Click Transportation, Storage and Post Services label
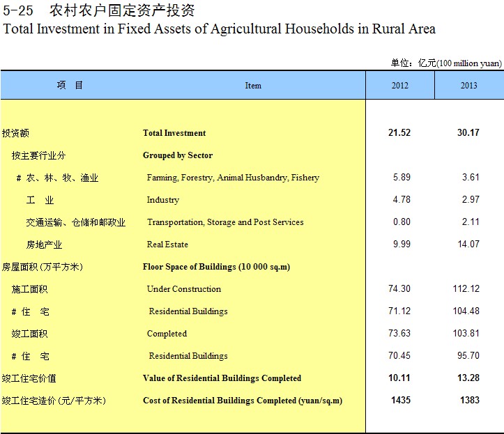 tap(225, 222)
